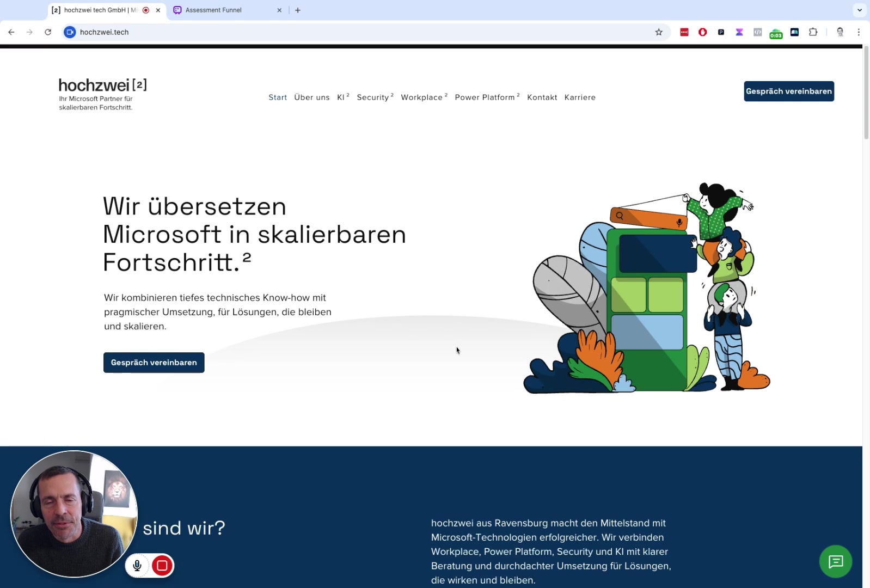The image size is (870, 588).
Task: Open the KI nav menu
Action: pyautogui.click(x=343, y=97)
